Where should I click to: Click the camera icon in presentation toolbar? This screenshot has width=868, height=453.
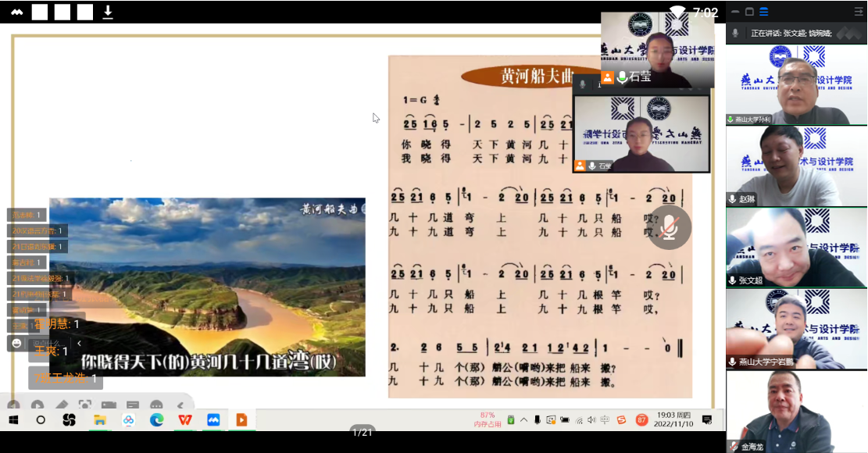pos(109,405)
